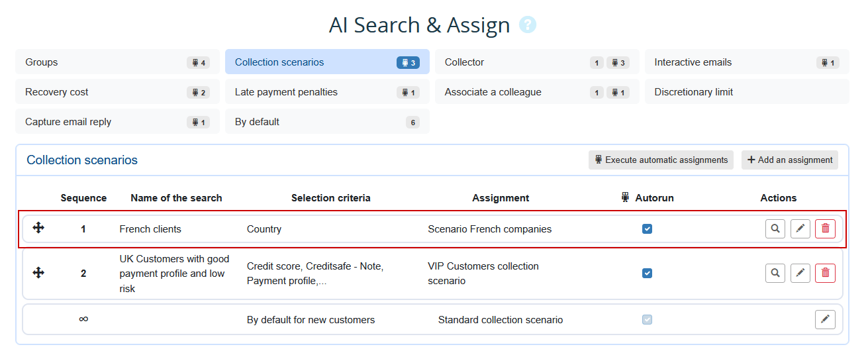The width and height of the screenshot is (868, 357).
Task: Select the Late payment penalties tab
Action: coord(326,92)
